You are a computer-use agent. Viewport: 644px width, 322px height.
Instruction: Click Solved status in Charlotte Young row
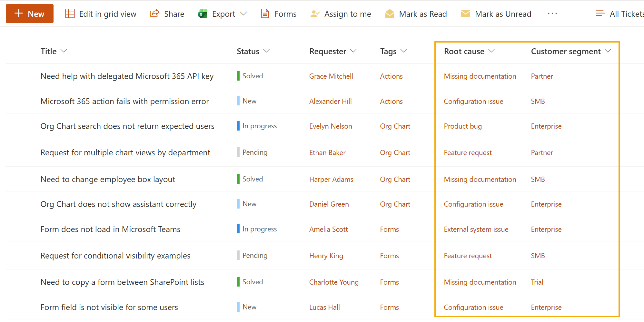pos(250,282)
